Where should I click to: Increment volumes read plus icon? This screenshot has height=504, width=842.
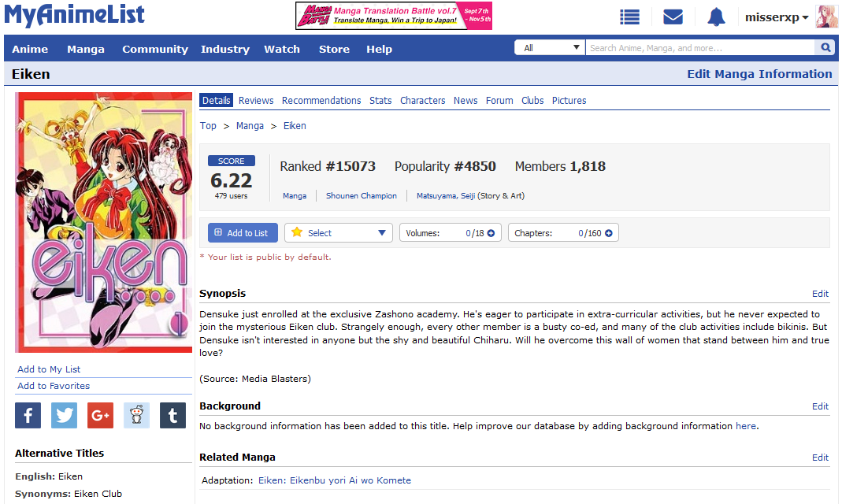[491, 233]
